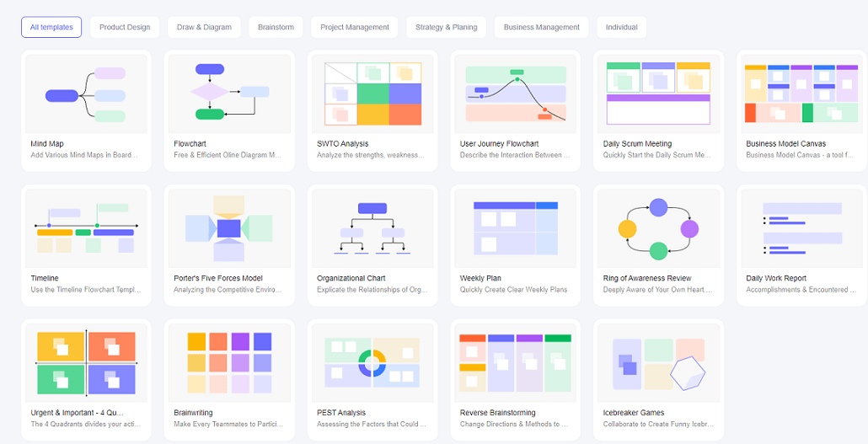Show Brainstorm templates
Screen dimensions: 868x444
click(276, 27)
